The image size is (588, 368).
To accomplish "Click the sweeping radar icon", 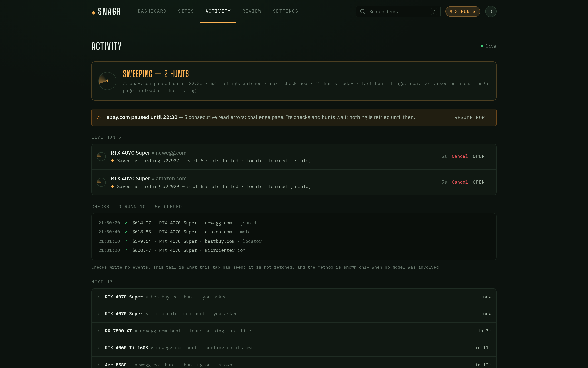I will [x=107, y=81].
